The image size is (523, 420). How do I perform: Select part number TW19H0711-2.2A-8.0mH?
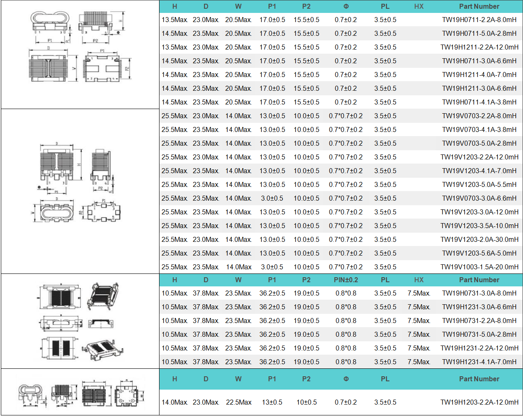click(479, 20)
